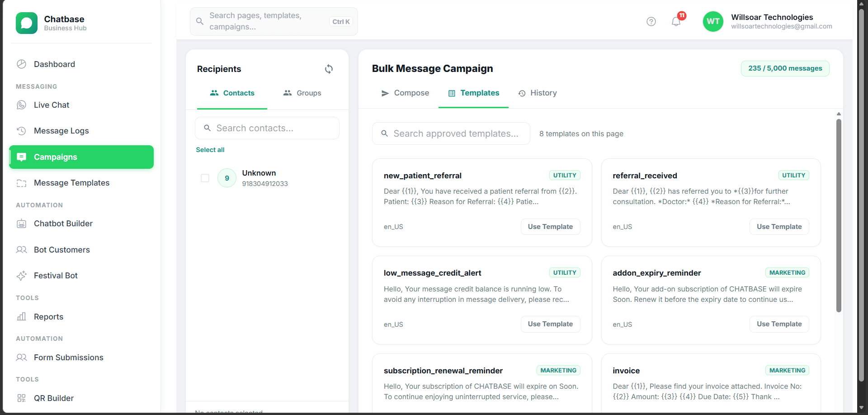Check the box for Unknown contact
The width and height of the screenshot is (868, 415).
(x=205, y=178)
